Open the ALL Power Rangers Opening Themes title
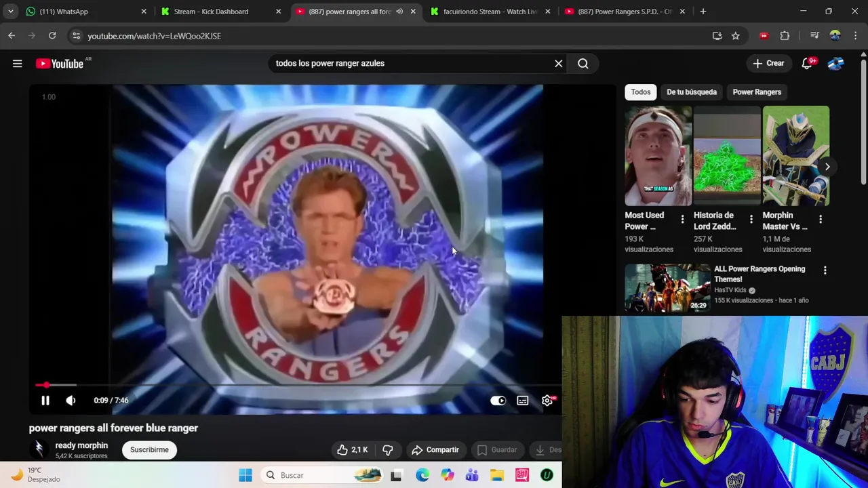The image size is (868, 488). pos(759,274)
